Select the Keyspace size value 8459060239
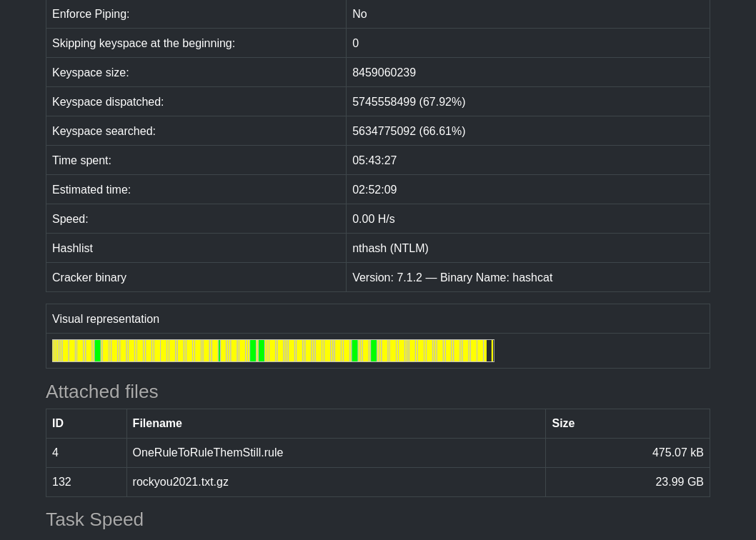Viewport: 756px width, 540px height. [384, 72]
